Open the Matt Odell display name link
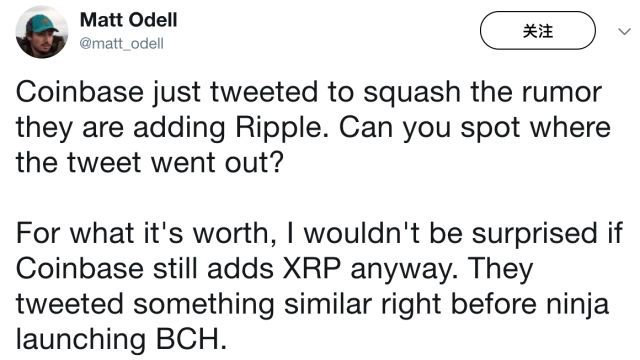Screen dimensions: 640x360 coord(129,20)
